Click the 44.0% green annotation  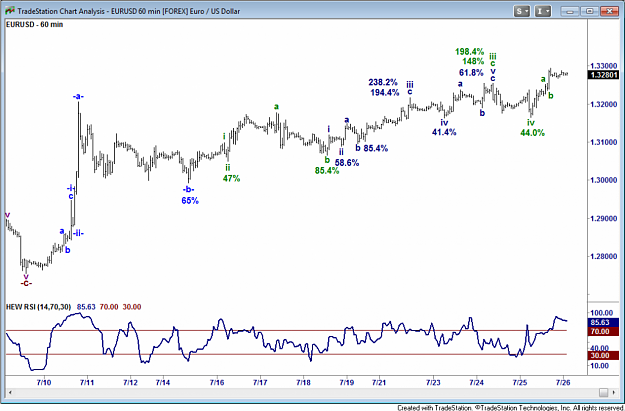(532, 133)
